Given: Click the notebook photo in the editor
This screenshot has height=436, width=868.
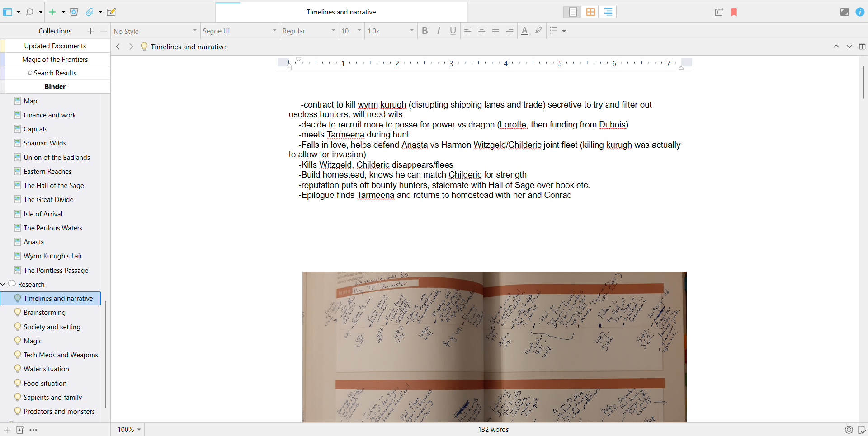Looking at the screenshot, I should [494, 347].
